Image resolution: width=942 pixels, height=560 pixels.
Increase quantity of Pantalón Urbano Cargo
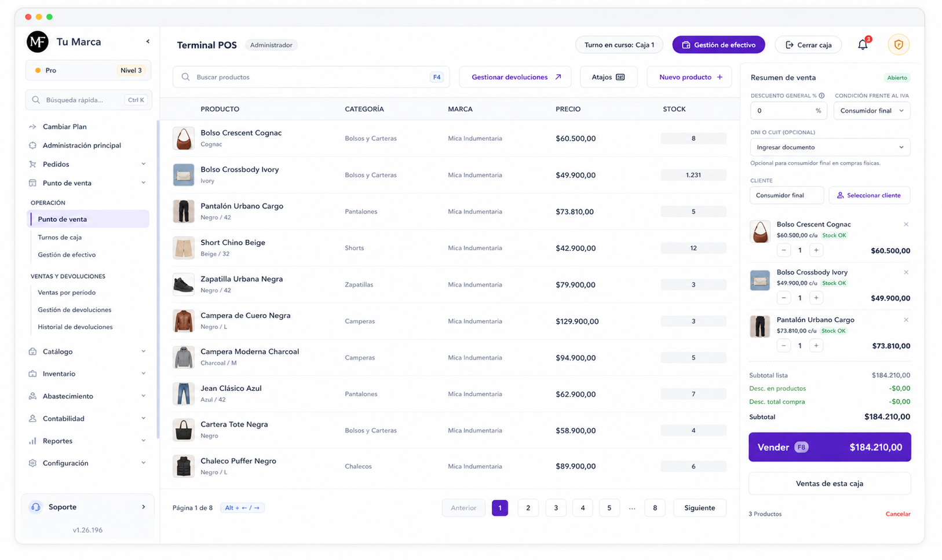pos(816,346)
